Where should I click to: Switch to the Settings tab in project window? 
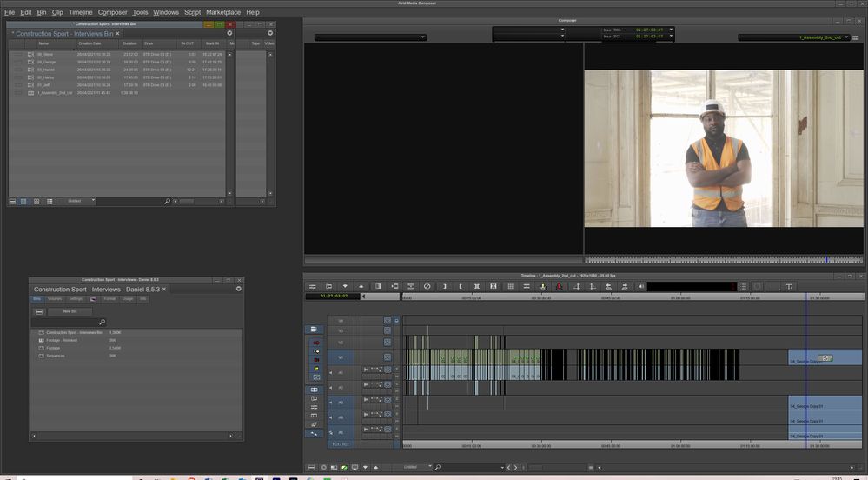pos(76,298)
